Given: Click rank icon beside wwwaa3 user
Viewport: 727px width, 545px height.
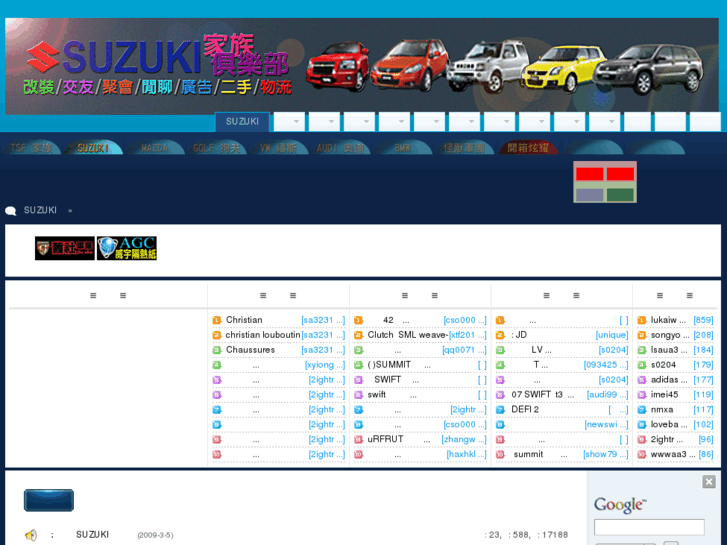Looking at the screenshot, I should click(642, 455).
